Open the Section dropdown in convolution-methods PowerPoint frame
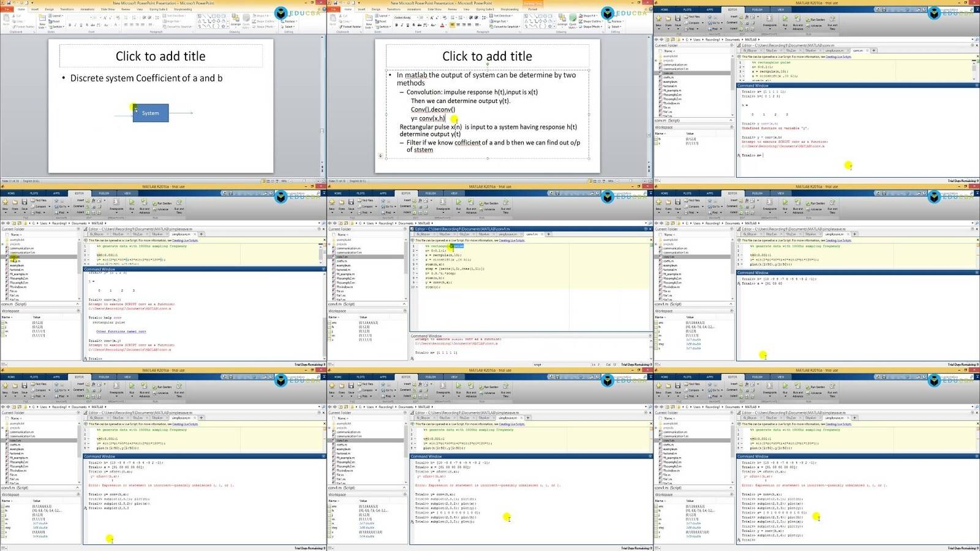The height and width of the screenshot is (551, 980). [x=383, y=26]
